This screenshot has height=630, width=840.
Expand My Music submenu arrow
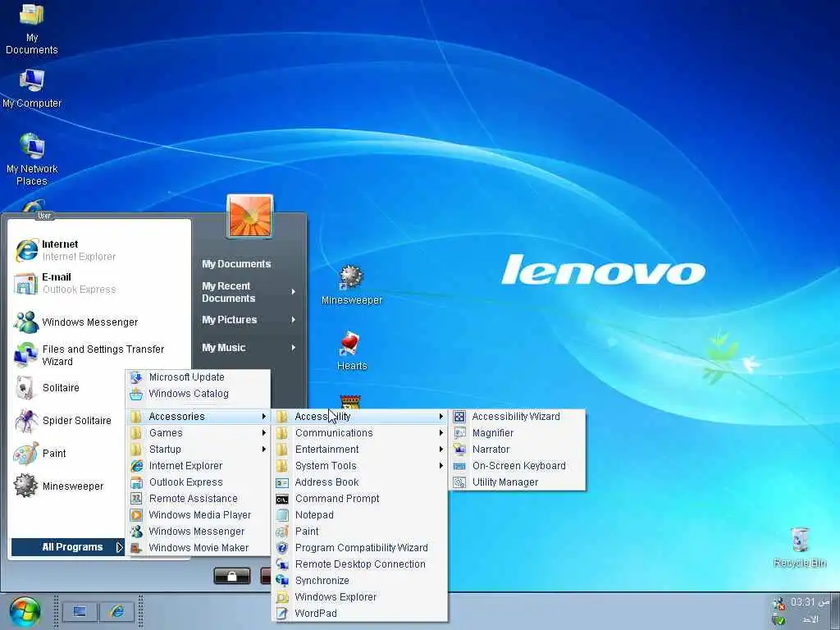point(293,348)
